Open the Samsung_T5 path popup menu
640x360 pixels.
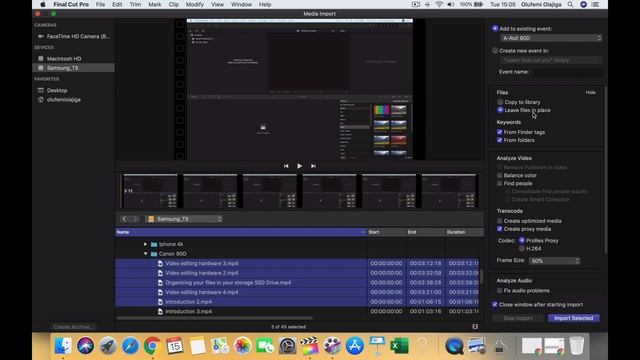coord(184,219)
